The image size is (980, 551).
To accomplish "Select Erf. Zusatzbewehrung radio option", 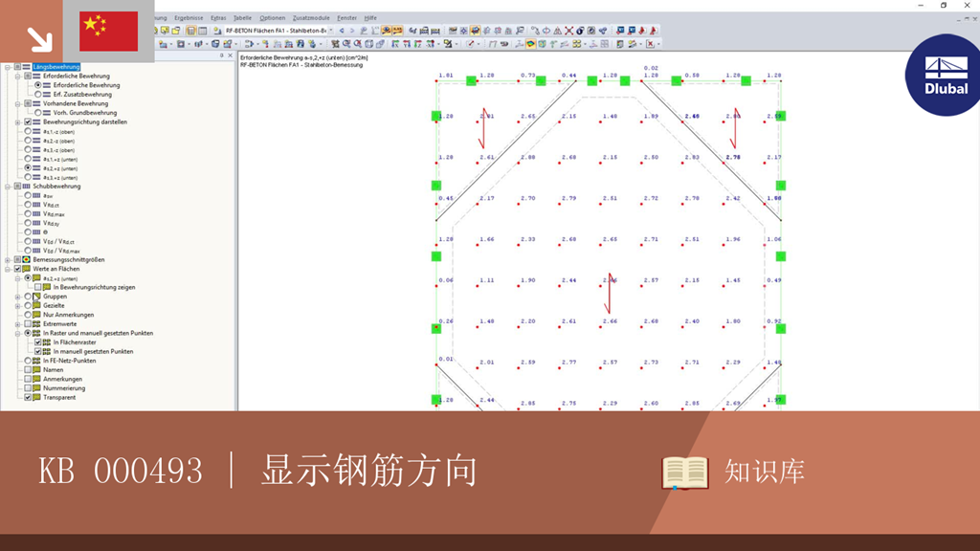I will [38, 95].
